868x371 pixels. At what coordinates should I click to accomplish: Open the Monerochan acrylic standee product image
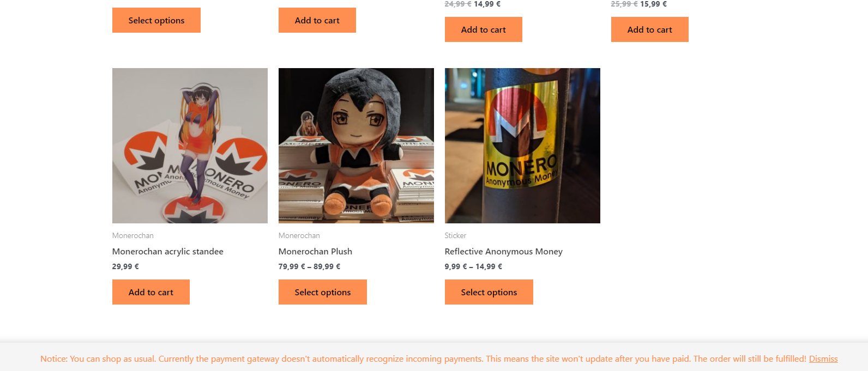(x=190, y=145)
